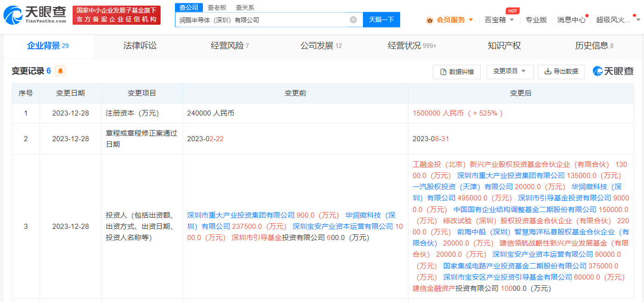This screenshot has width=644, height=302.
Task: Open the 会员服务 menu label
Action: (450, 20)
